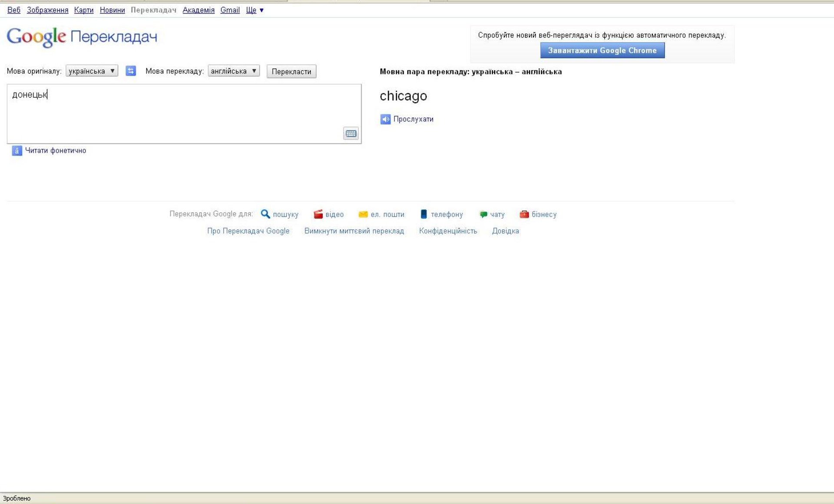Viewport: 834px width, 504px height.
Task: Click the phonetic reading 'ä' icon
Action: (x=17, y=151)
